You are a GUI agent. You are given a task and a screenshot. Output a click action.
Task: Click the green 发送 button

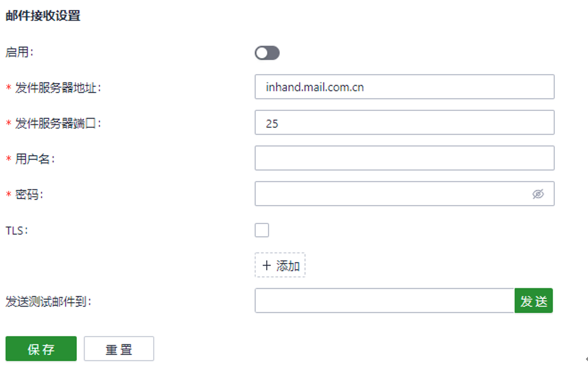tap(534, 300)
